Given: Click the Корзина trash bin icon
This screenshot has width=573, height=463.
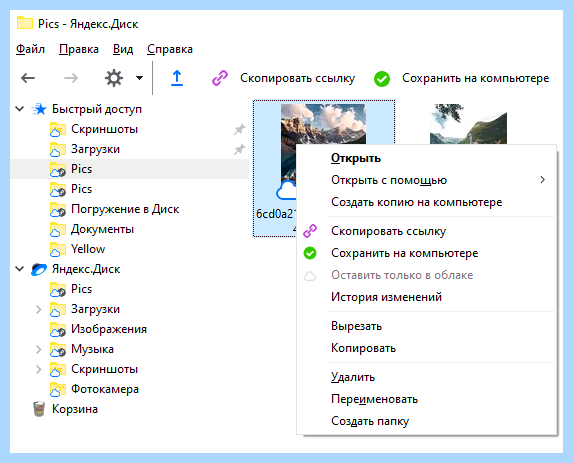Looking at the screenshot, I should point(39,409).
